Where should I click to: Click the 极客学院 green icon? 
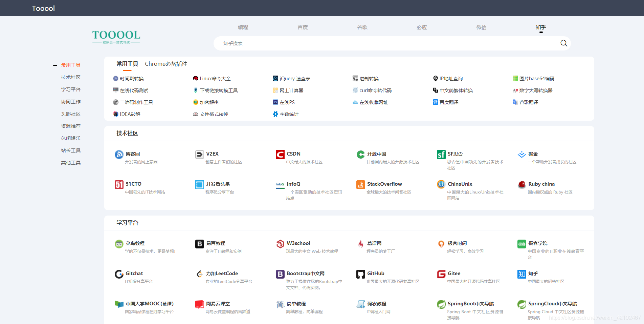[x=521, y=244]
